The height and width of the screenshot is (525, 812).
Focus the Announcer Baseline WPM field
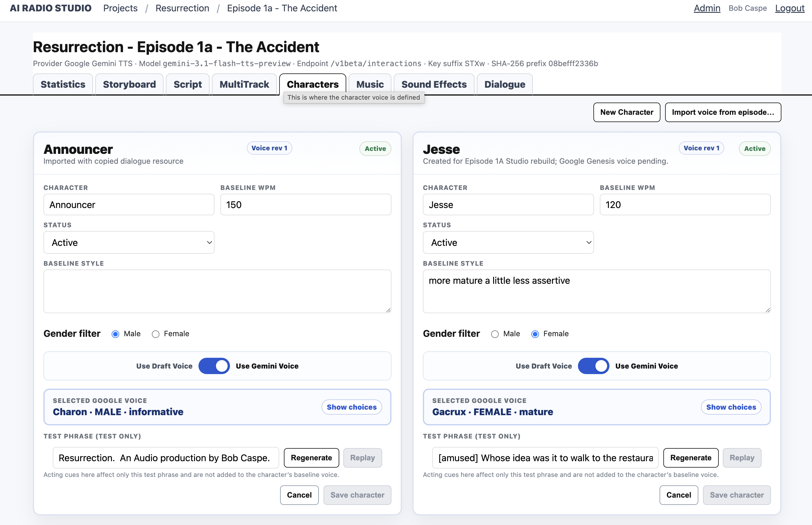(x=305, y=205)
